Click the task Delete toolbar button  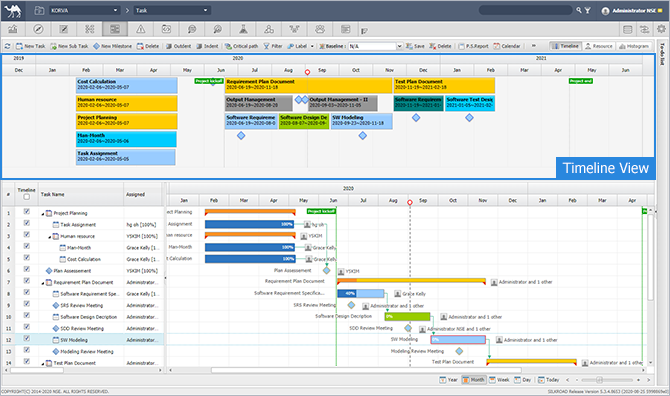[148, 46]
